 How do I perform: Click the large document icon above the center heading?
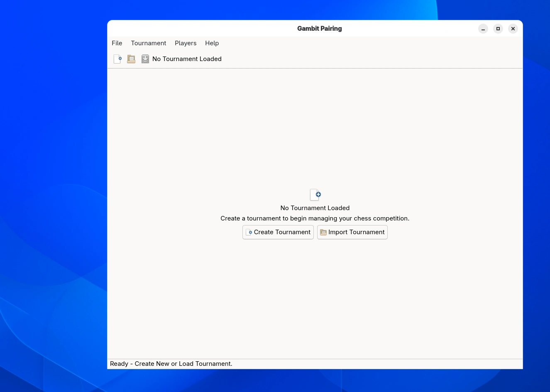[315, 195]
